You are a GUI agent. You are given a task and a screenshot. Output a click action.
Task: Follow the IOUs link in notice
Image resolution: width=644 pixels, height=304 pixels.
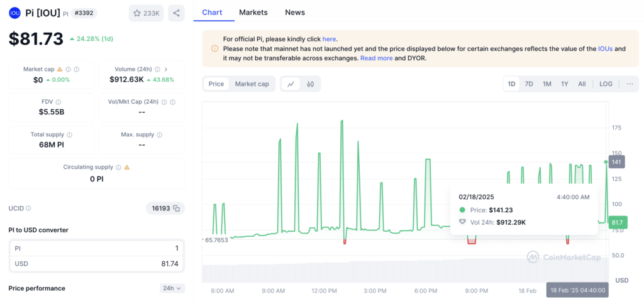(606, 49)
